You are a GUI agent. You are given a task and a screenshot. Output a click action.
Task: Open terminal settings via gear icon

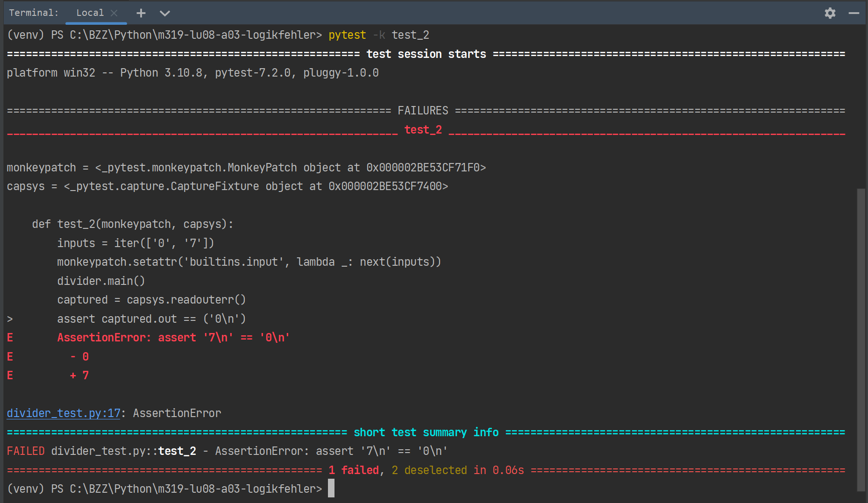tap(830, 13)
